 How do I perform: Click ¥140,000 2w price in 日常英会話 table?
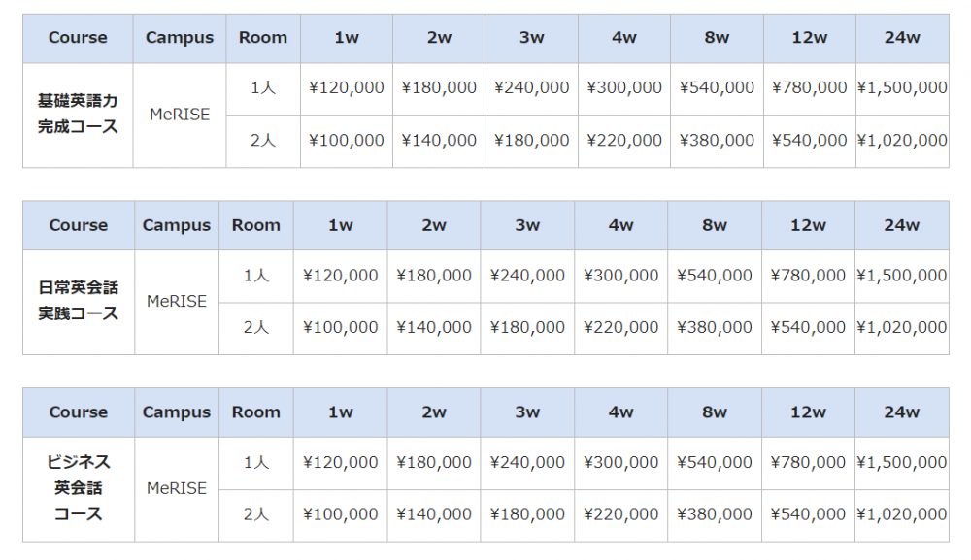(433, 327)
